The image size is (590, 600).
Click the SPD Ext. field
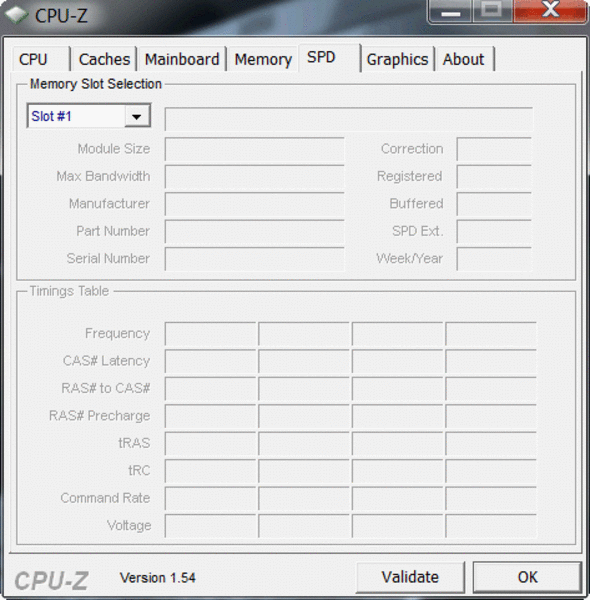(x=494, y=232)
